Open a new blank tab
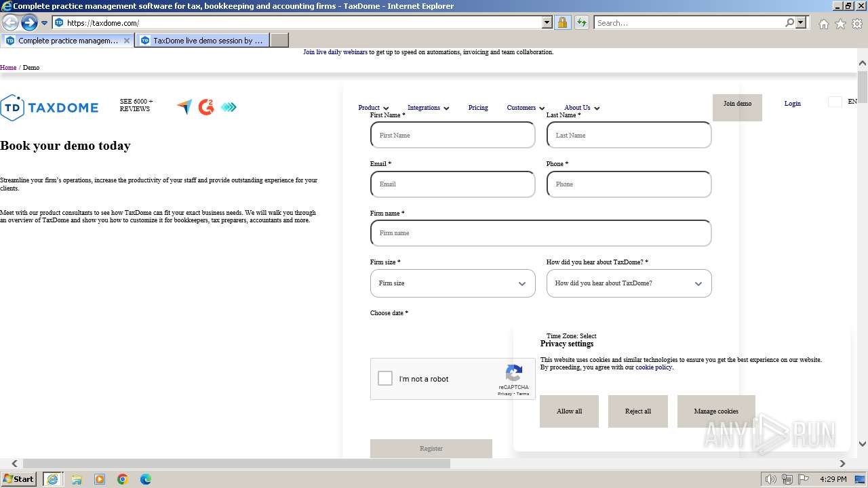The width and height of the screenshot is (868, 488). (x=279, y=41)
